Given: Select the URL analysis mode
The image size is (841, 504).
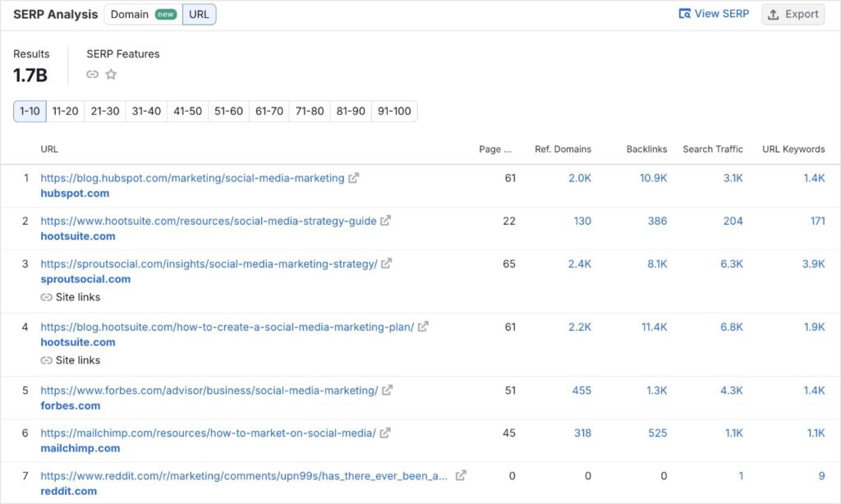Looking at the screenshot, I should (199, 14).
